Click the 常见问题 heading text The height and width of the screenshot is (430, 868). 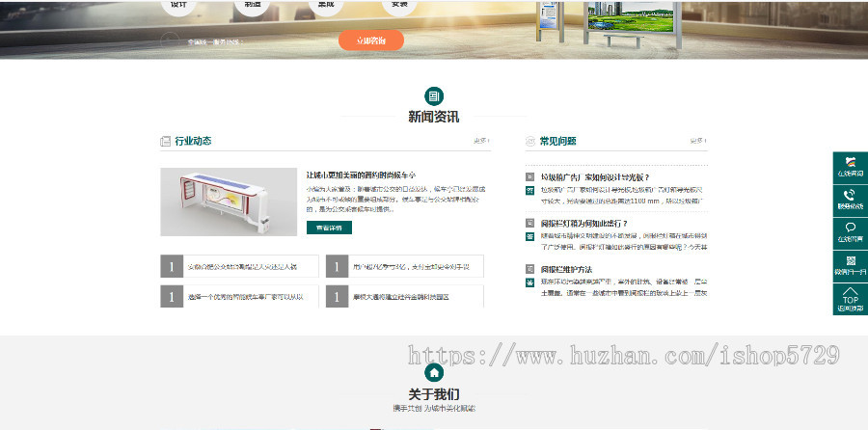click(x=558, y=141)
